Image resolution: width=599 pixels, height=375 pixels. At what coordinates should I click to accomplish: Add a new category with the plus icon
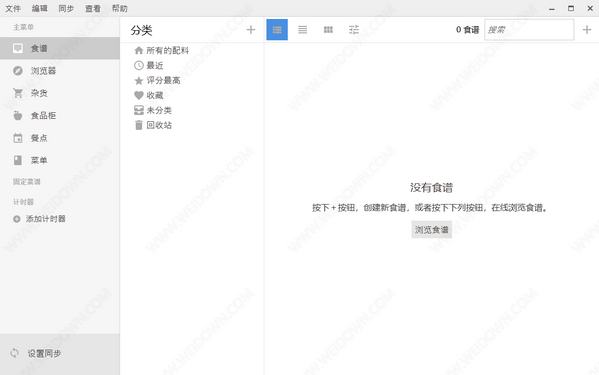coord(251,29)
